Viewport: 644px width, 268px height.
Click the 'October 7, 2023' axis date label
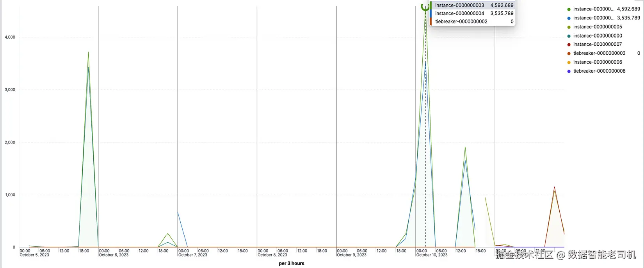pos(193,255)
